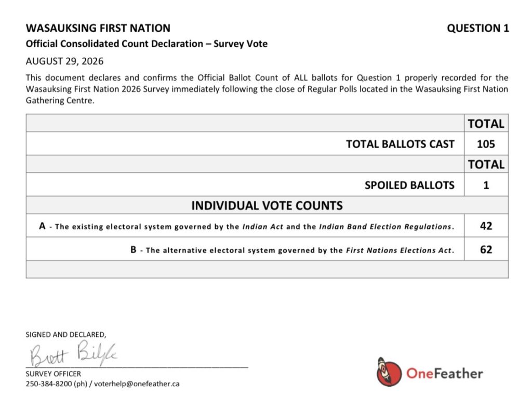Screen dimensions: 532x407
Task: Click the Official Consolidated Count Declaration subtitle
Action: click(147, 44)
